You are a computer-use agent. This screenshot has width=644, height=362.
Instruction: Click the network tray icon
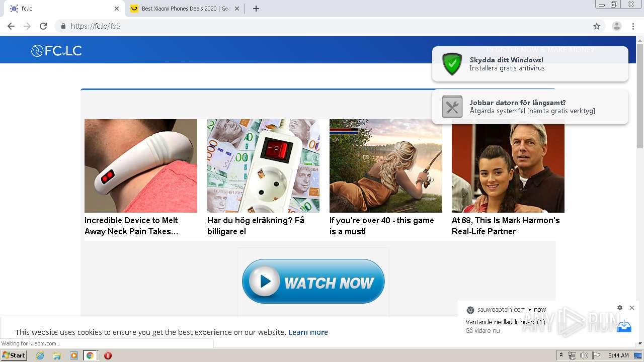572,355
